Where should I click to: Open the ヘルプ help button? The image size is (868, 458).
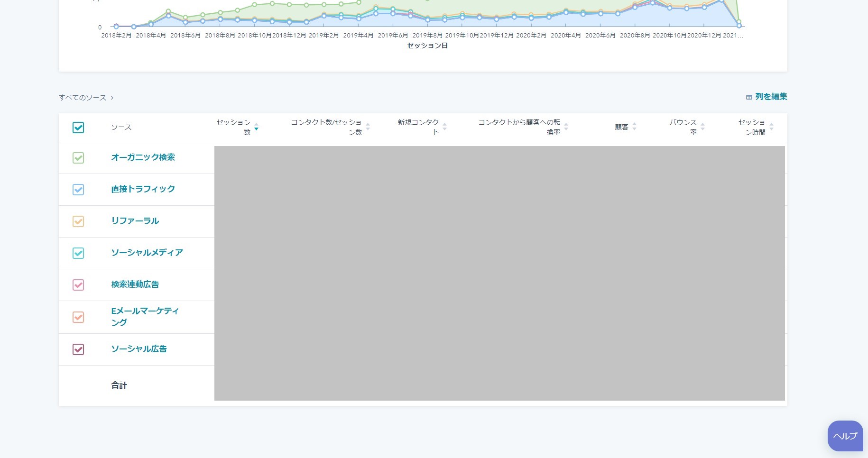tap(845, 436)
